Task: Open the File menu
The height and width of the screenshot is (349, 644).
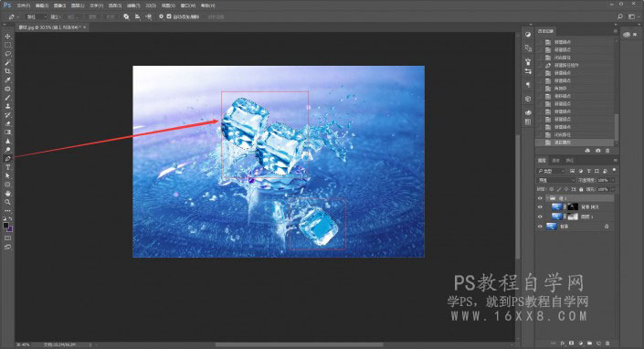Action: pos(24,5)
